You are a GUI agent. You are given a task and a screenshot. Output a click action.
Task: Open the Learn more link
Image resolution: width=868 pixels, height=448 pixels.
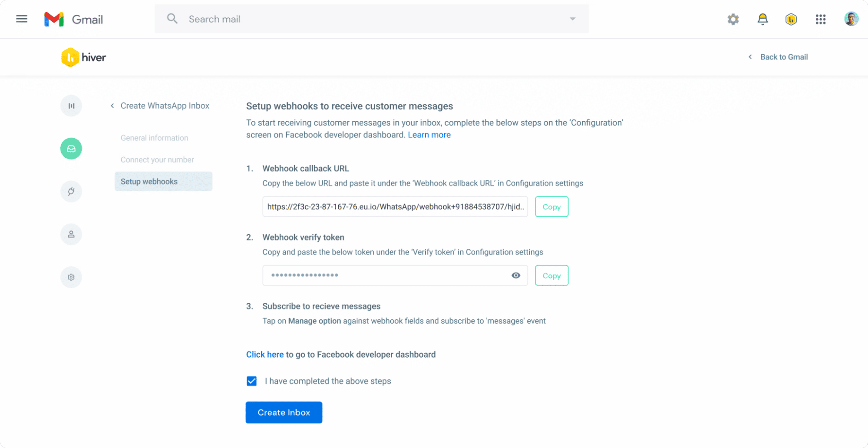click(x=429, y=135)
